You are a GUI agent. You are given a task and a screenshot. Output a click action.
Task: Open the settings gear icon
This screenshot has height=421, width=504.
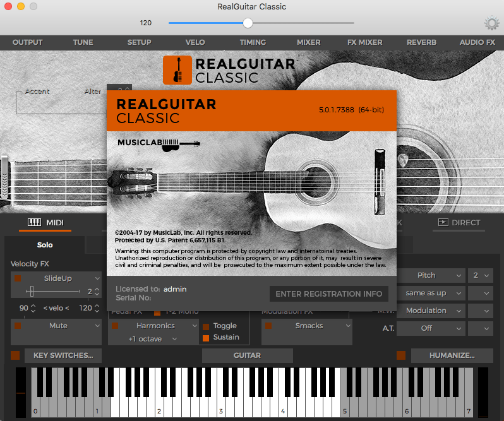pos(491,23)
